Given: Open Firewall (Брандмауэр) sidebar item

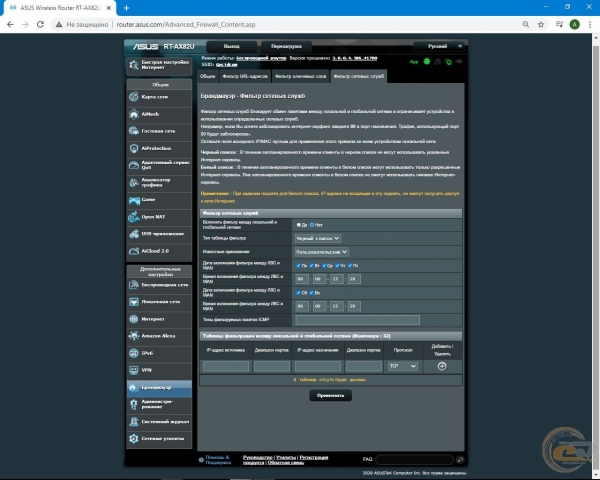Looking at the screenshot, I should [159, 387].
